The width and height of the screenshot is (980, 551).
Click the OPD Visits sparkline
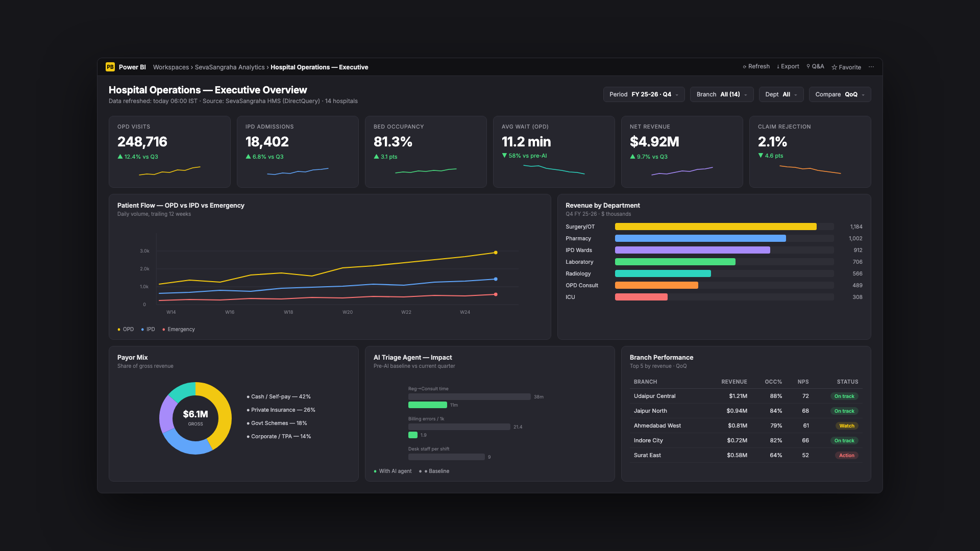tap(169, 171)
